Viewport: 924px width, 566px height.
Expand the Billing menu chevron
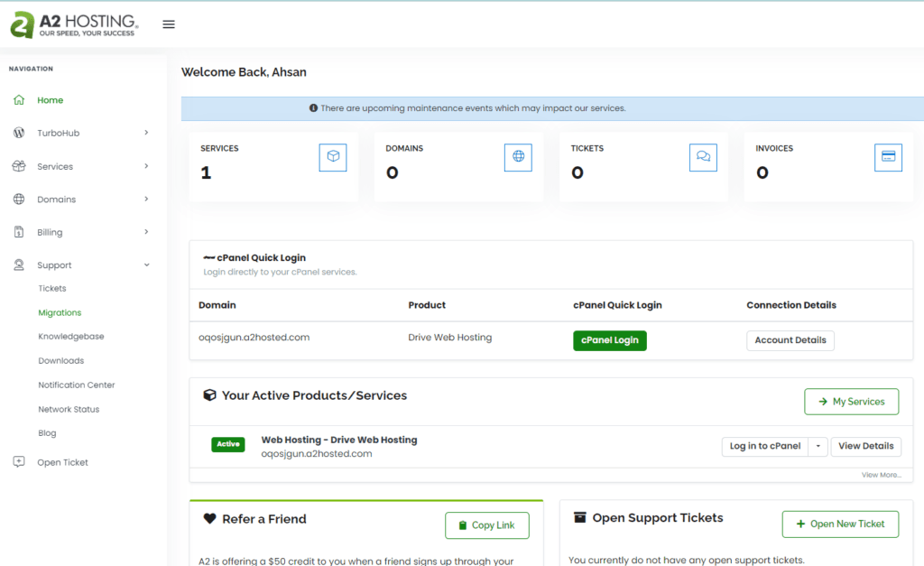point(146,232)
